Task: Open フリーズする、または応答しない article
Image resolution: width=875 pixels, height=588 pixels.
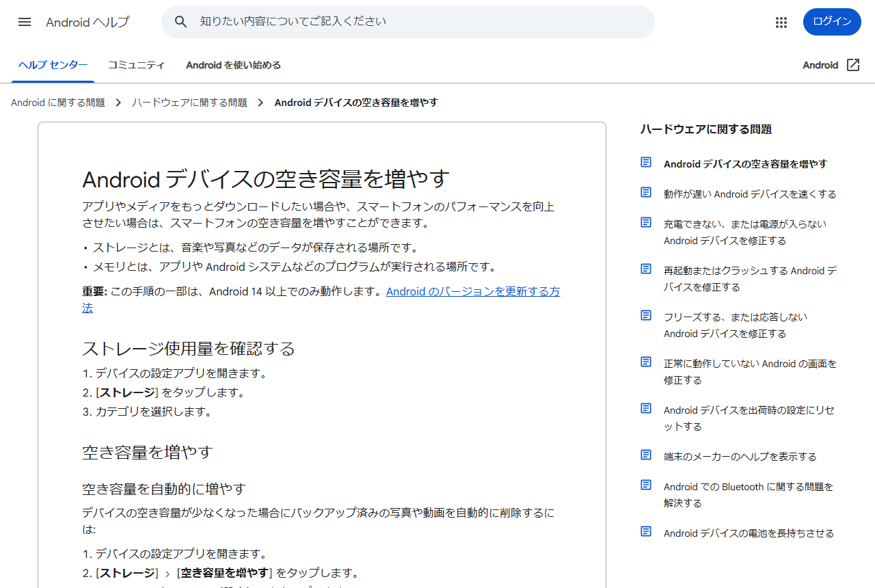Action: tap(736, 325)
